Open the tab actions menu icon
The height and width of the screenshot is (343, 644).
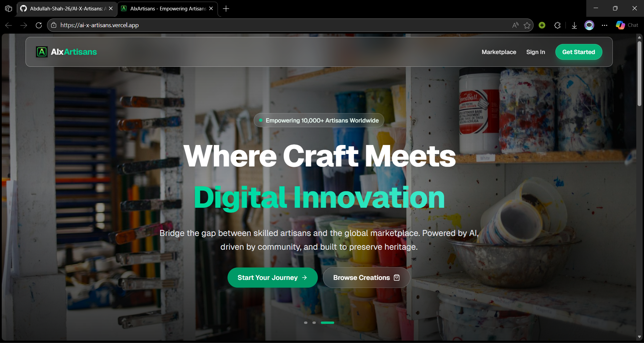[x=9, y=9]
